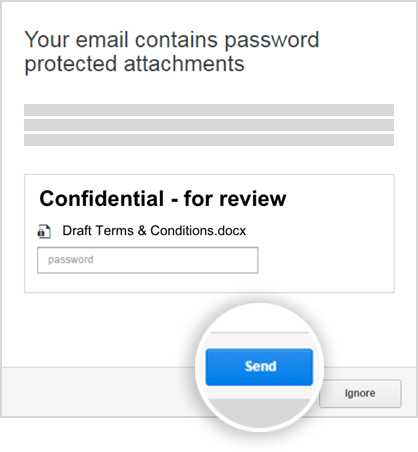Click the 'password' placeholder text

click(x=71, y=260)
